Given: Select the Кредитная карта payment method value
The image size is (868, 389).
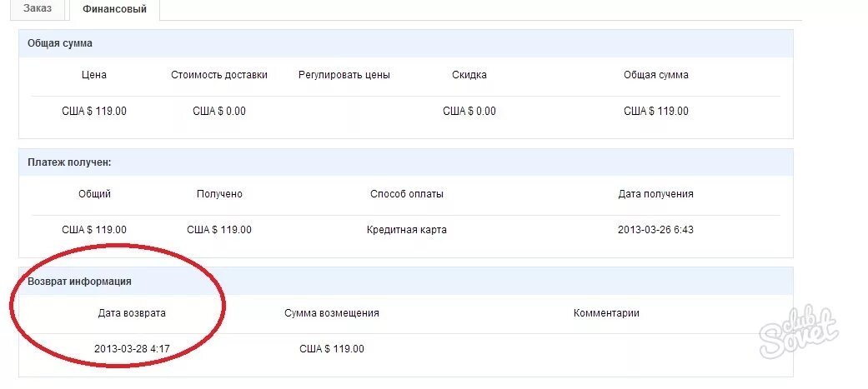Looking at the screenshot, I should tap(407, 230).
